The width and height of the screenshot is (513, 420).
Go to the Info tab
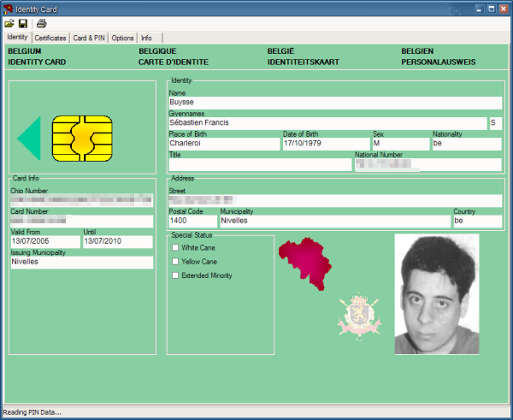146,38
